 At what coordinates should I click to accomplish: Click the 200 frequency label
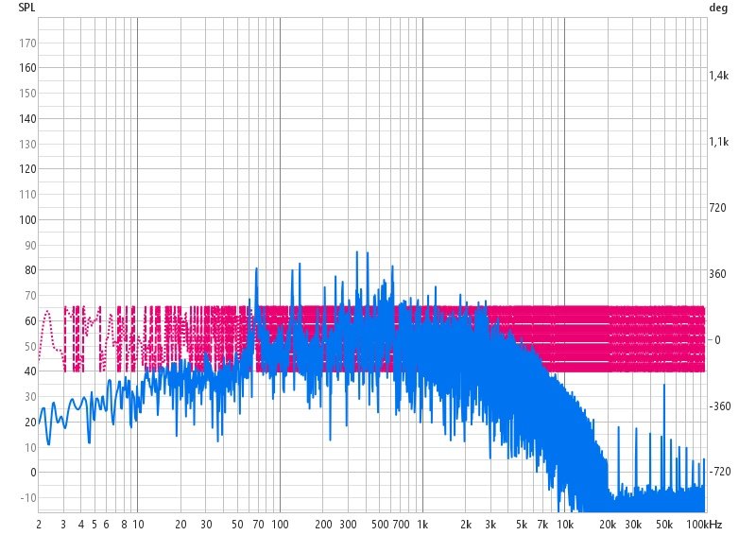323,525
